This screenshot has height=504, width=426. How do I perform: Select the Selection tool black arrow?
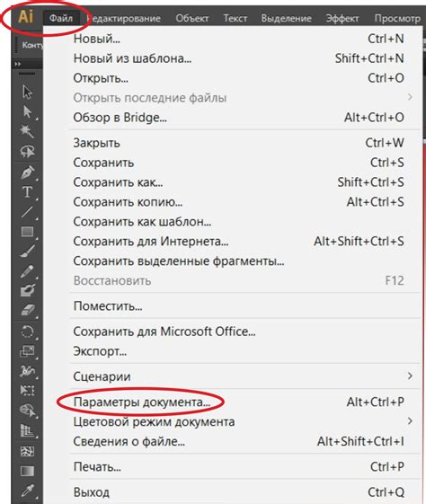tap(27, 93)
